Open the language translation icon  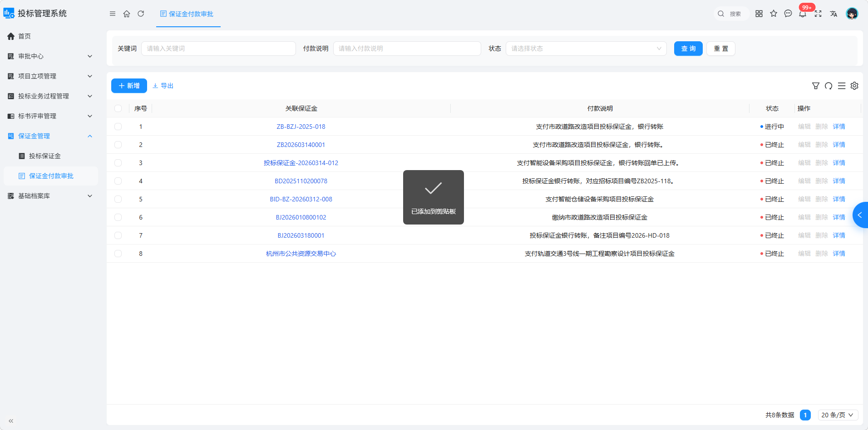pyautogui.click(x=833, y=14)
